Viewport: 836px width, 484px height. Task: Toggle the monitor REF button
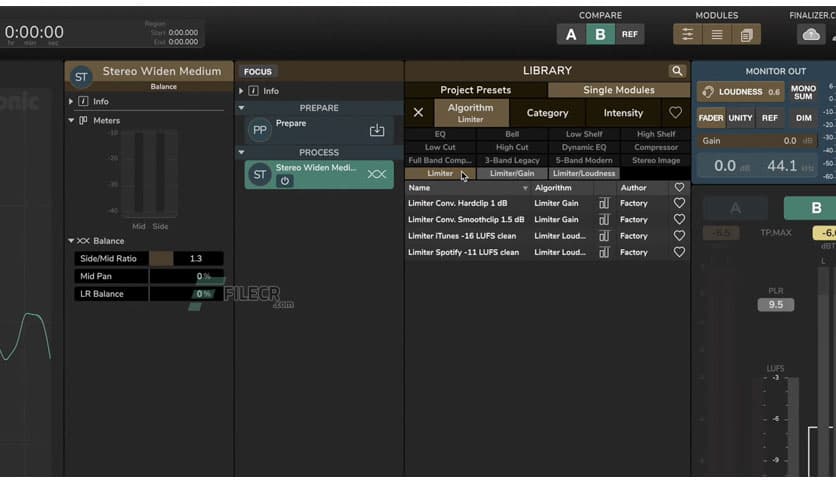pos(769,118)
